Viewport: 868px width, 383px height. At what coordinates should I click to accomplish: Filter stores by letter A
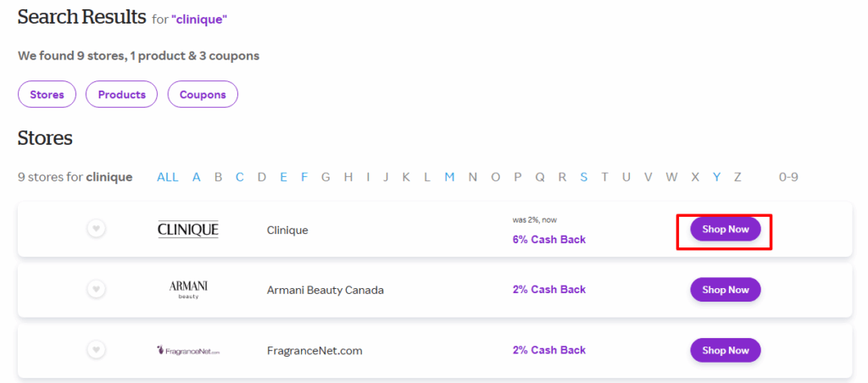(x=197, y=177)
